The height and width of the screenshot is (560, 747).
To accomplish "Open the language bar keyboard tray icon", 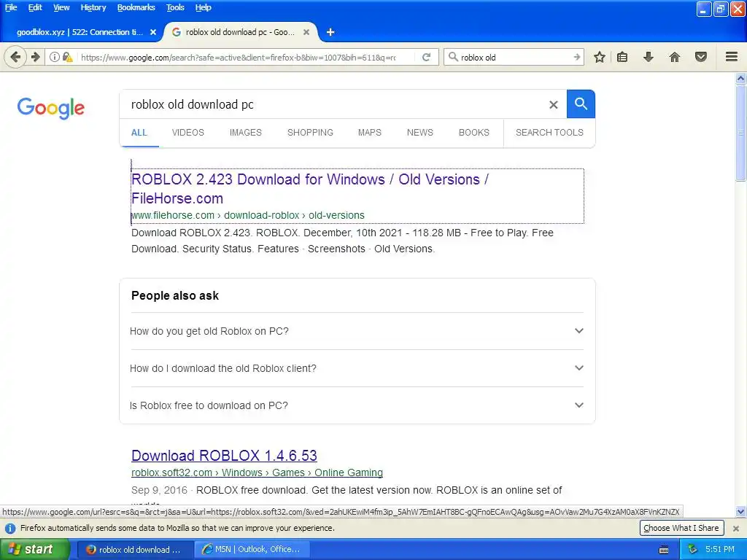I will [x=664, y=550].
